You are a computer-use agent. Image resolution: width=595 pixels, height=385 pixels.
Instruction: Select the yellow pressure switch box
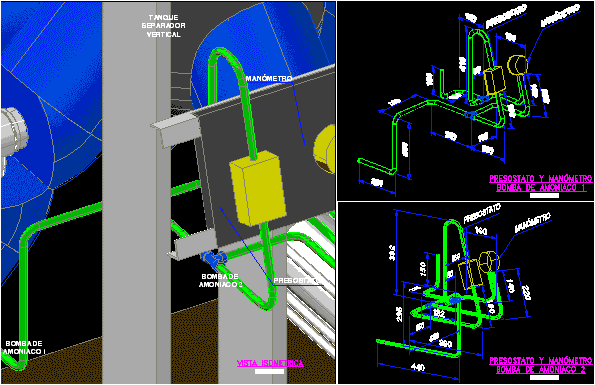click(x=258, y=188)
